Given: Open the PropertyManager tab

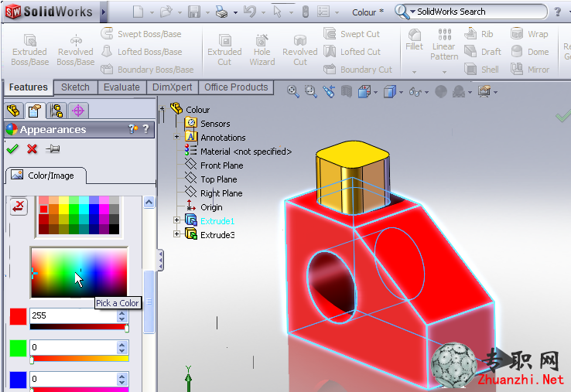Looking at the screenshot, I should point(35,111).
